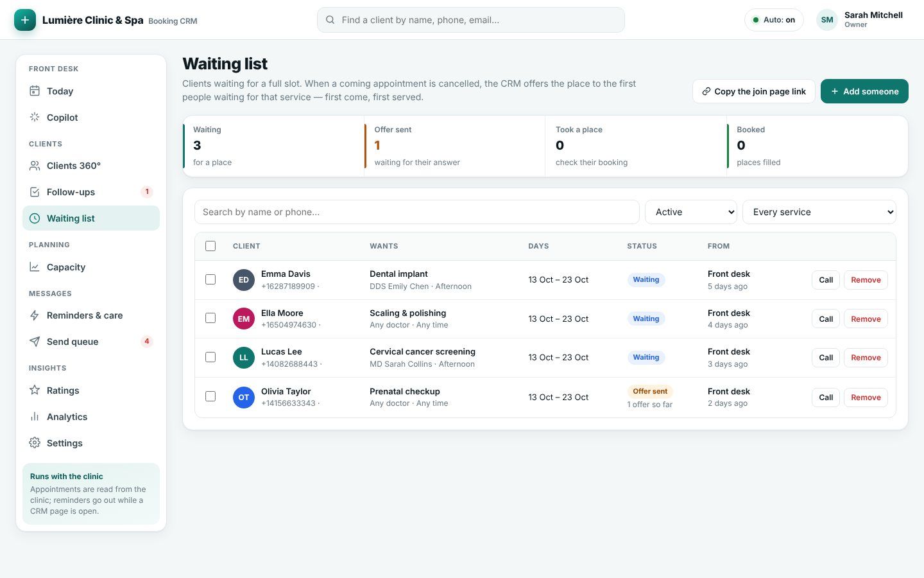The width and height of the screenshot is (924, 578).
Task: Open the Today menu item
Action: pos(91,91)
